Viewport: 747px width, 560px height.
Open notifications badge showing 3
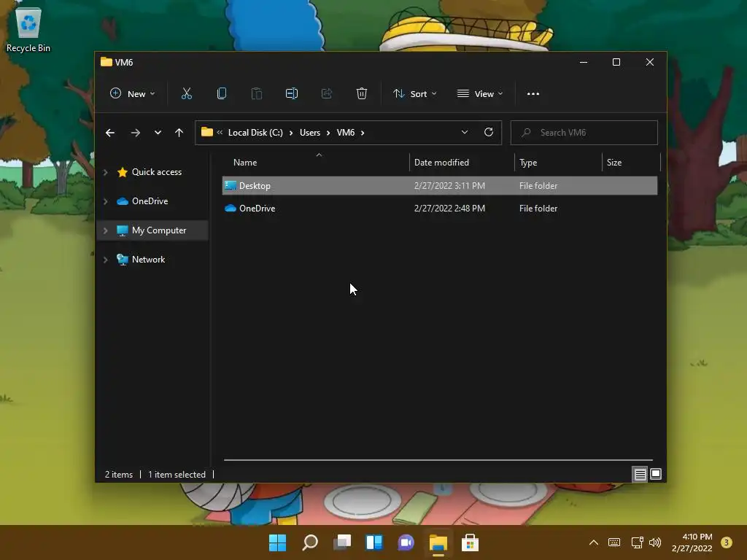[x=726, y=542]
